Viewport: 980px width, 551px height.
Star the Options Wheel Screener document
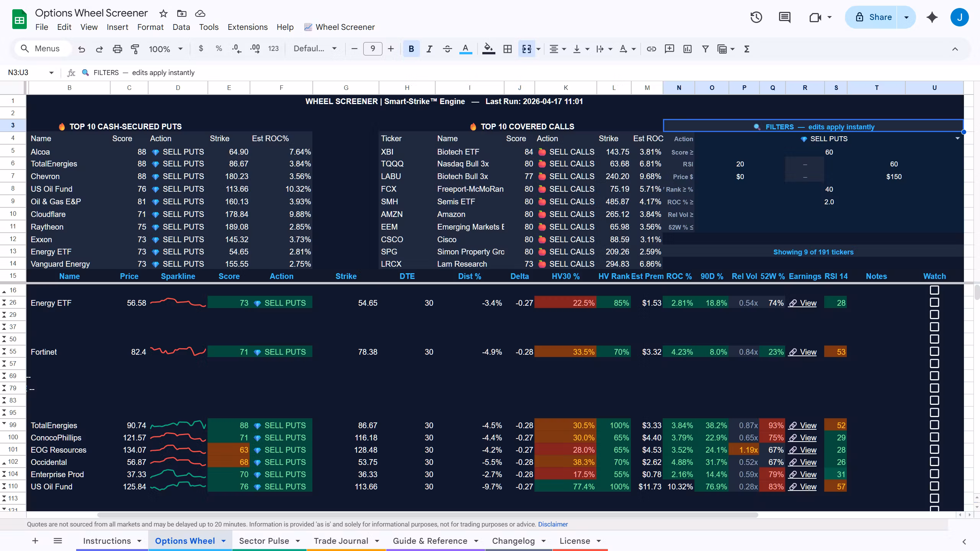pos(163,14)
